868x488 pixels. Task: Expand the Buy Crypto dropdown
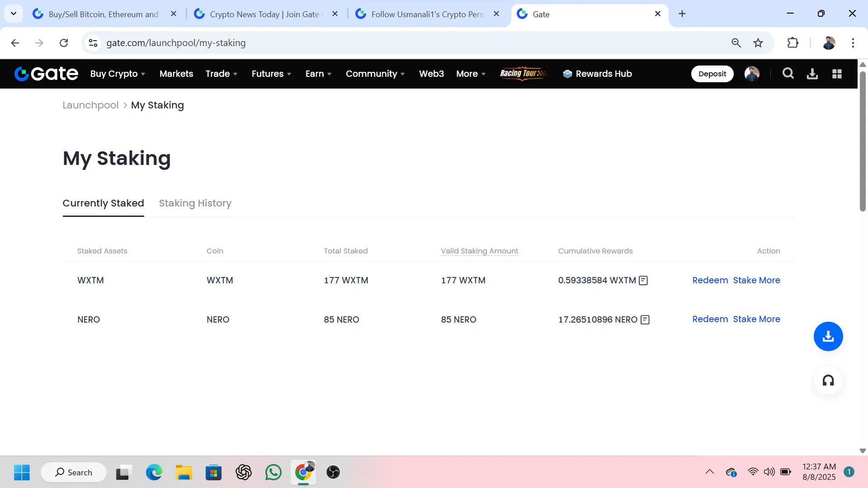118,74
